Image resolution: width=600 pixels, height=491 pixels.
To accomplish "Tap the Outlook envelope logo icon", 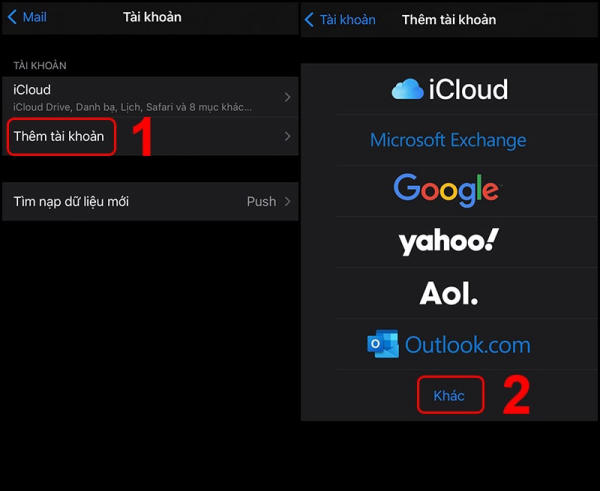I will click(x=383, y=344).
